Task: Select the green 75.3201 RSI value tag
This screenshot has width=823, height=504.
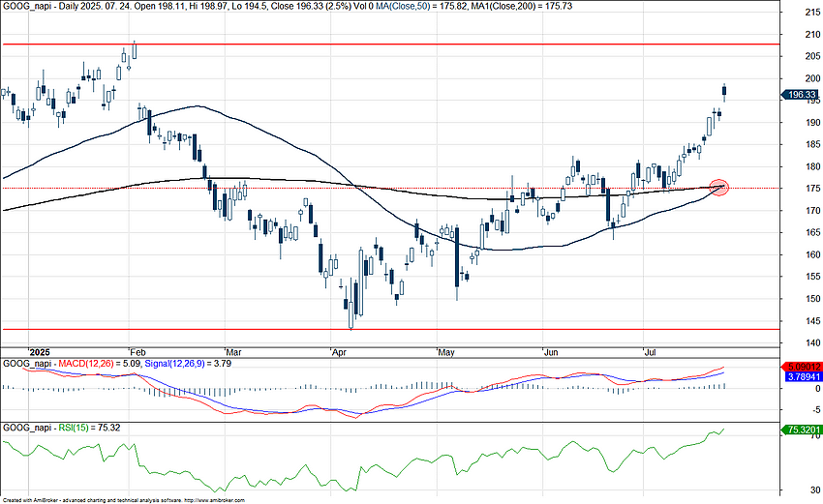Action: 801,430
